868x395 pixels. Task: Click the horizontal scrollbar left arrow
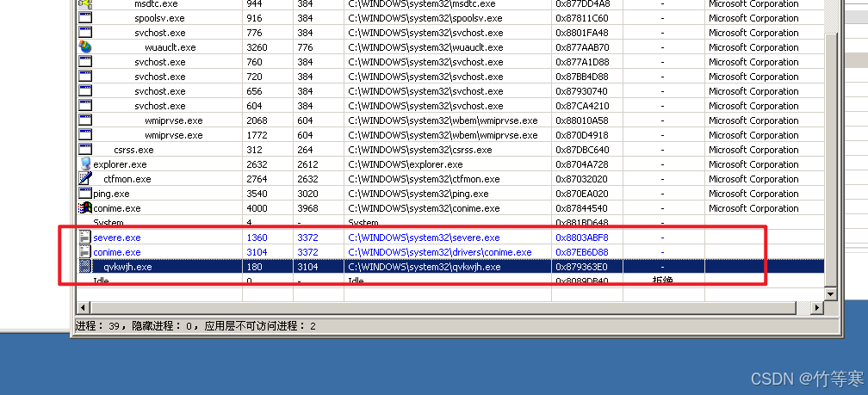(x=84, y=307)
